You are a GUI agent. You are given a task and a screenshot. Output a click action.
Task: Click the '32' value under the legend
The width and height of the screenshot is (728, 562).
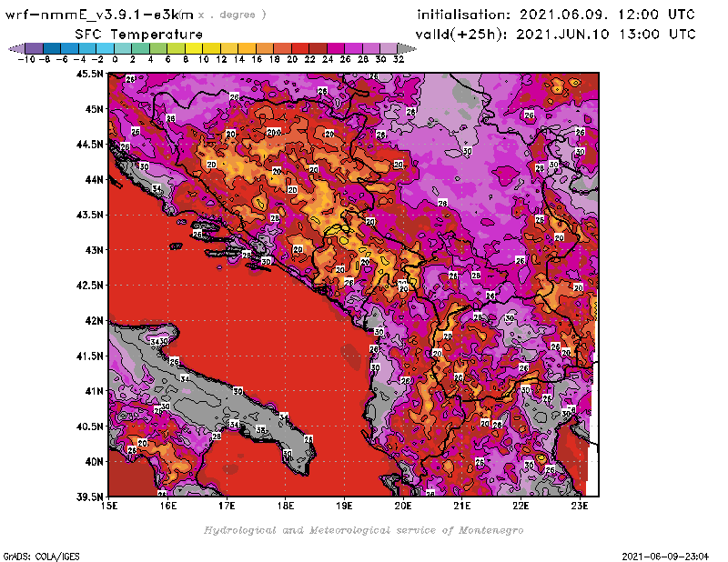[399, 59]
